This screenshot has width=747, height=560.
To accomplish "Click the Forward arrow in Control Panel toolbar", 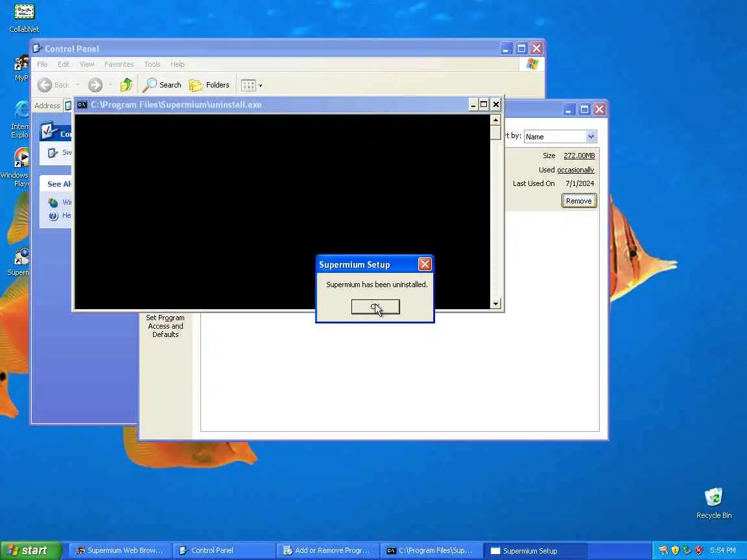I will pos(95,85).
